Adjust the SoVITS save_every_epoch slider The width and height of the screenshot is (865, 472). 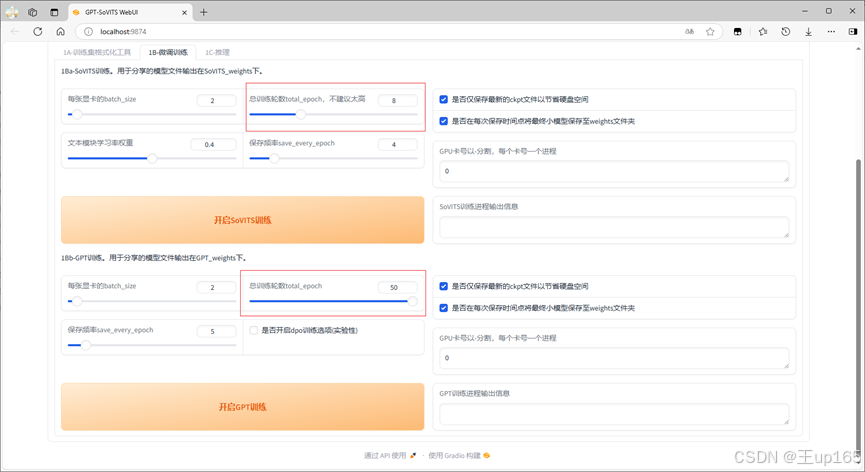[333, 158]
